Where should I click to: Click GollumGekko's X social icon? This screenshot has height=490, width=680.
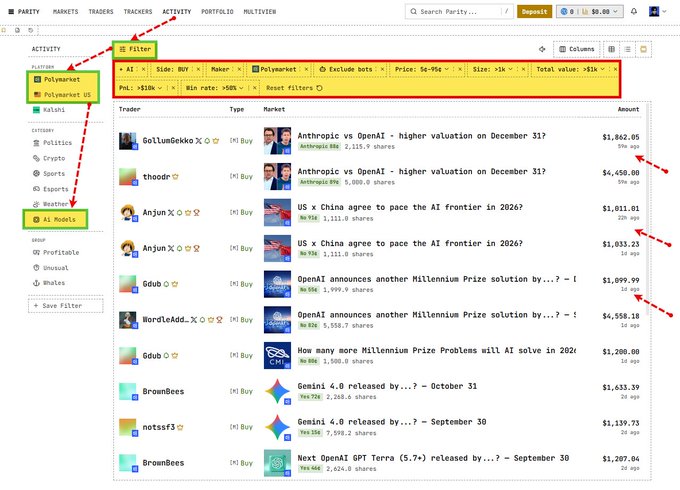(x=198, y=140)
